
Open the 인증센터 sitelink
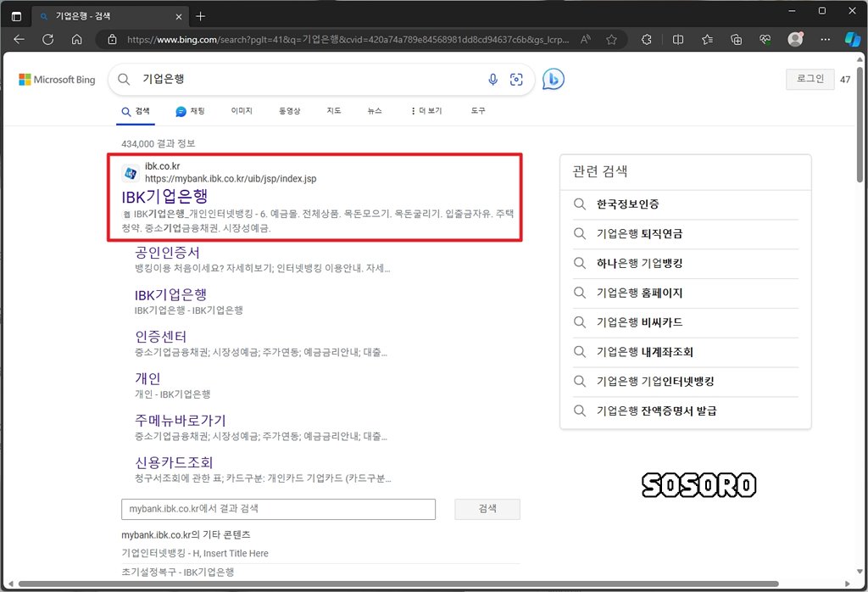click(160, 337)
